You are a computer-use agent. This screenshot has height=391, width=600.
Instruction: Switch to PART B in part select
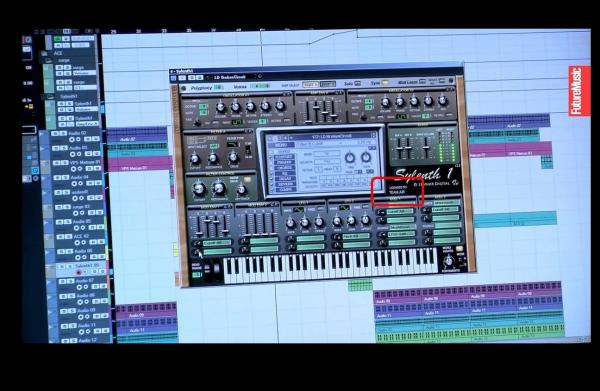[327, 84]
